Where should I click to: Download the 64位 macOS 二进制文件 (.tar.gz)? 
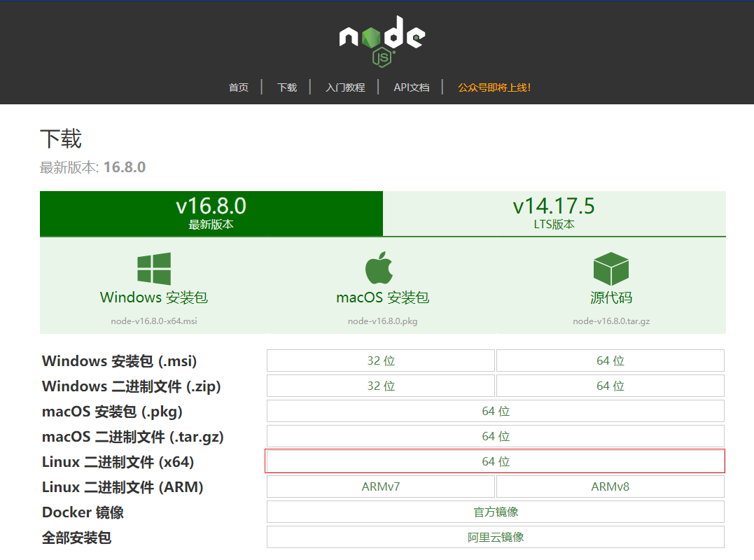pyautogui.click(x=496, y=435)
